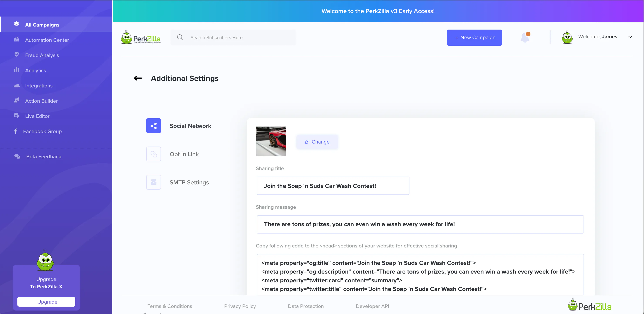Viewport: 644px width, 314px height.
Task: Click the user avatar monster icon
Action: tap(567, 37)
